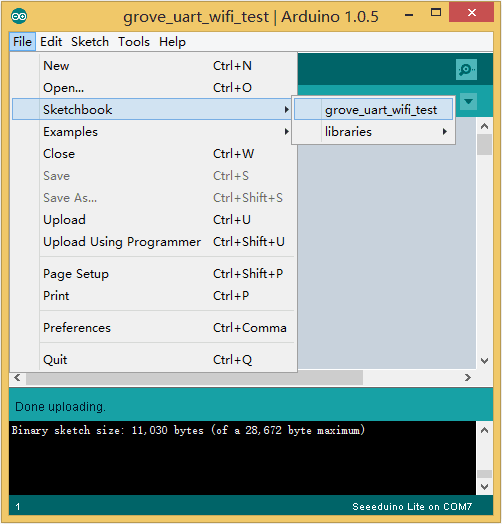This screenshot has height=524, width=502.
Task: Open the Edit menu
Action: tap(51, 42)
